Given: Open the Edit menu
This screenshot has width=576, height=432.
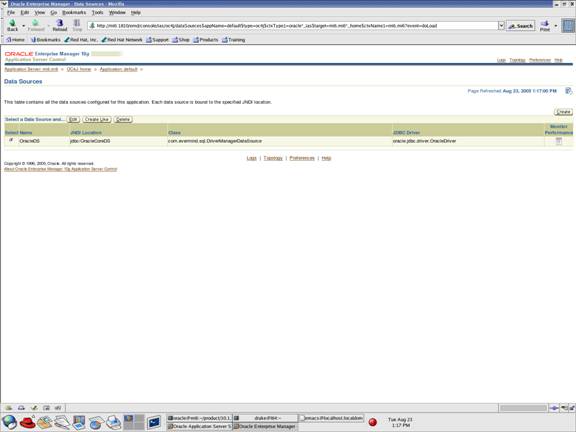Looking at the screenshot, I should point(25,12).
